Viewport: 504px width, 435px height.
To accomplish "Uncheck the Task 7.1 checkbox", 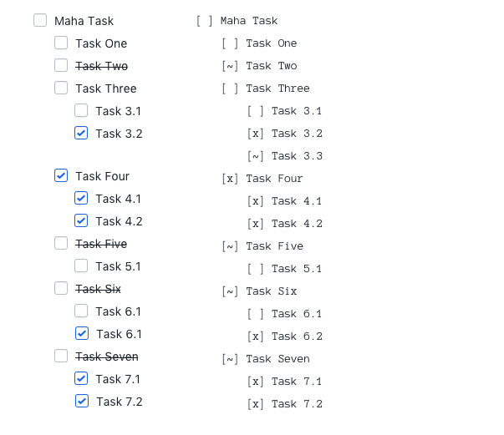I will [x=81, y=378].
